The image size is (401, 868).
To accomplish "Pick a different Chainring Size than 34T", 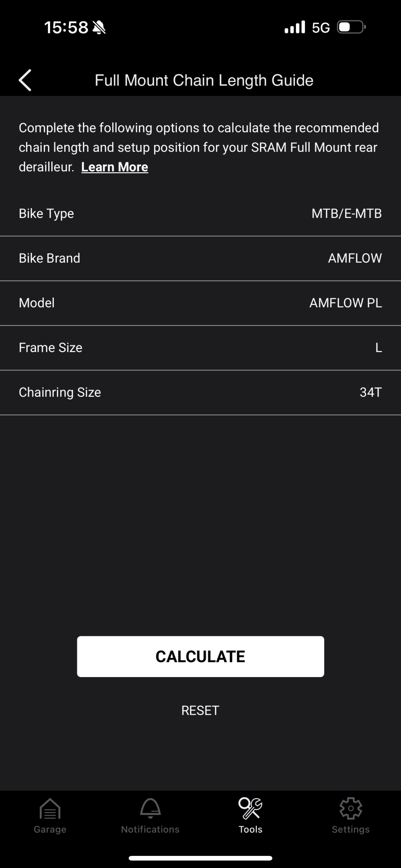I will click(x=200, y=392).
